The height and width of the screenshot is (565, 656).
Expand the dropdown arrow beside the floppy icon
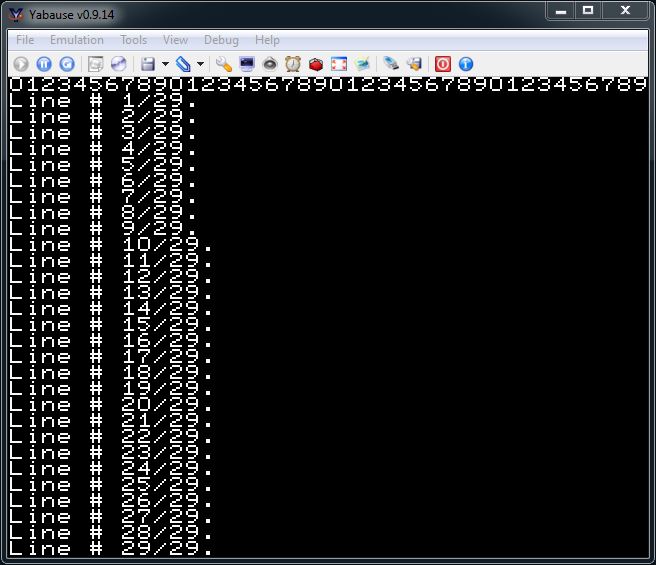164,64
